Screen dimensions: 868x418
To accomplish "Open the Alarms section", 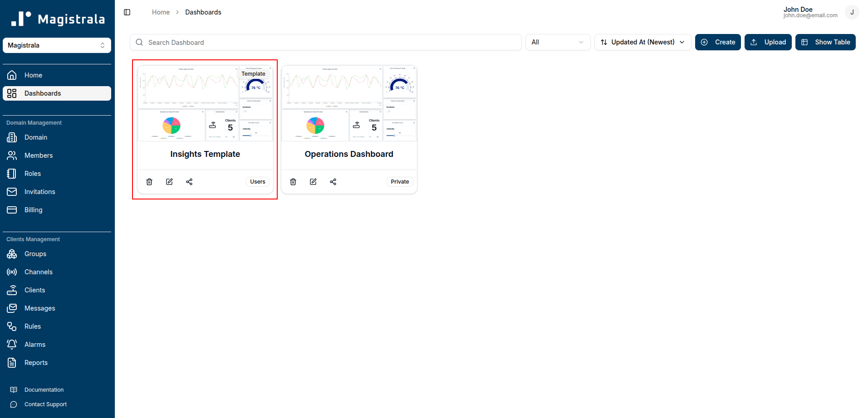I will [x=35, y=344].
